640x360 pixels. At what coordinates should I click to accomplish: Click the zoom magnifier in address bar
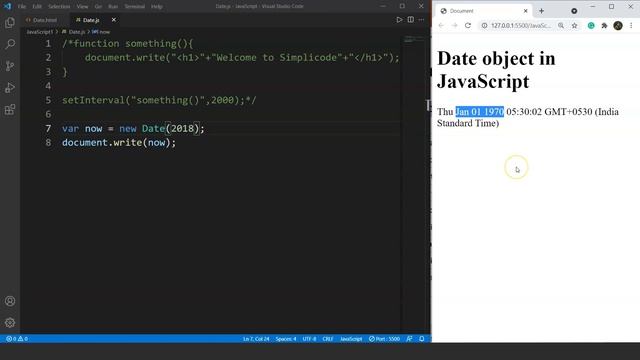click(561, 25)
